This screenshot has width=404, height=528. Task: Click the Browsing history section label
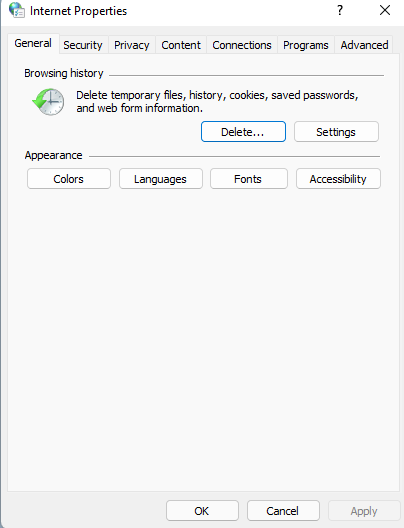coord(64,73)
